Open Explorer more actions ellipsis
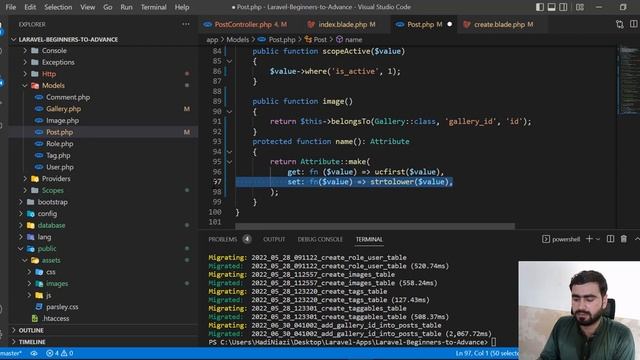The width and height of the screenshot is (640, 360). click(x=186, y=24)
